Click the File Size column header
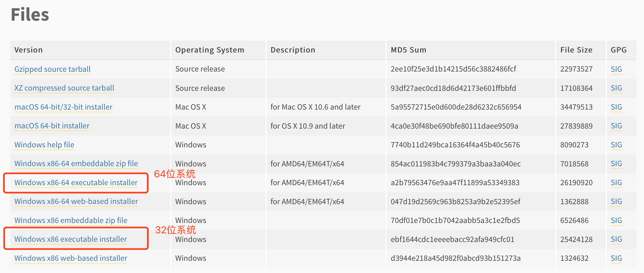This screenshot has height=273, width=644. click(576, 50)
